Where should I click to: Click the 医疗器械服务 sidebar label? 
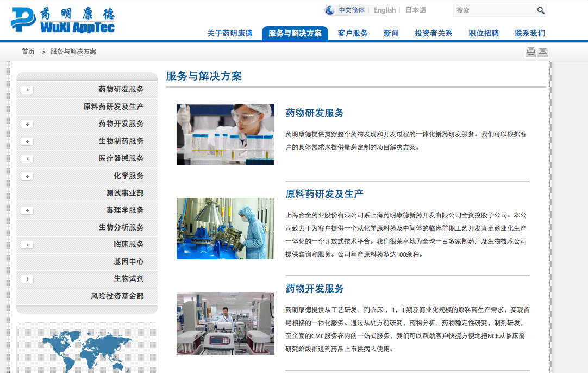pos(121,158)
